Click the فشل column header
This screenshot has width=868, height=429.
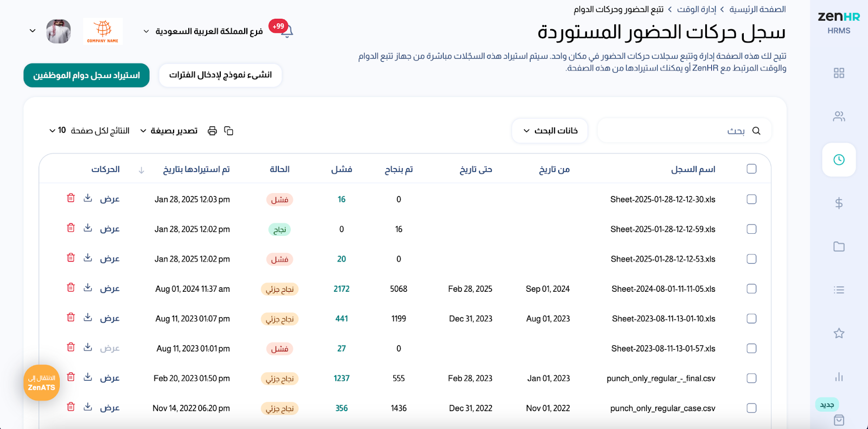[x=342, y=169]
